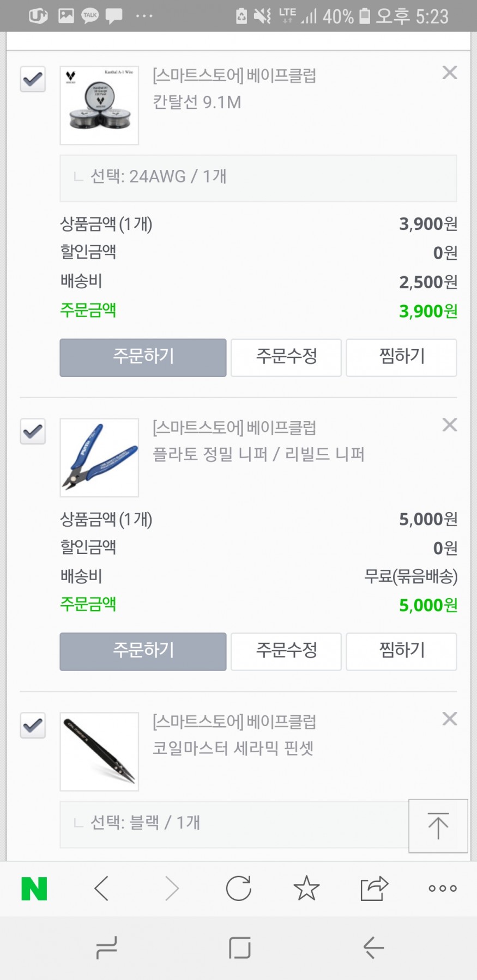Remove 칸탈선 9.1M item with X
The height and width of the screenshot is (980, 477).
coord(450,72)
